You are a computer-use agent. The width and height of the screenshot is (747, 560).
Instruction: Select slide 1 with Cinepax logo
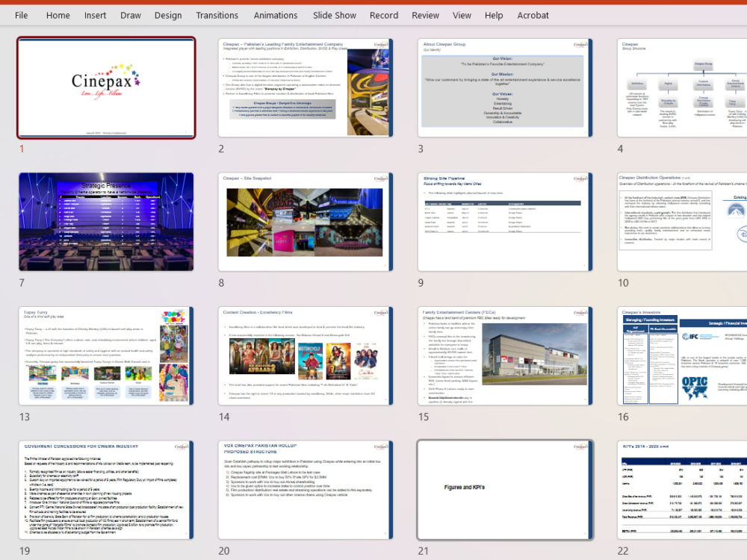pos(106,87)
